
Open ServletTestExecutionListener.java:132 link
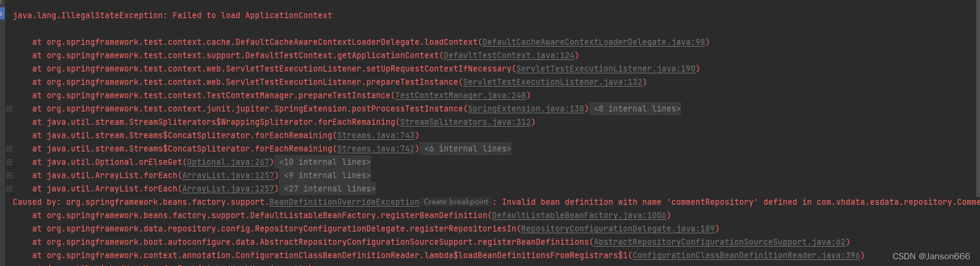point(553,82)
